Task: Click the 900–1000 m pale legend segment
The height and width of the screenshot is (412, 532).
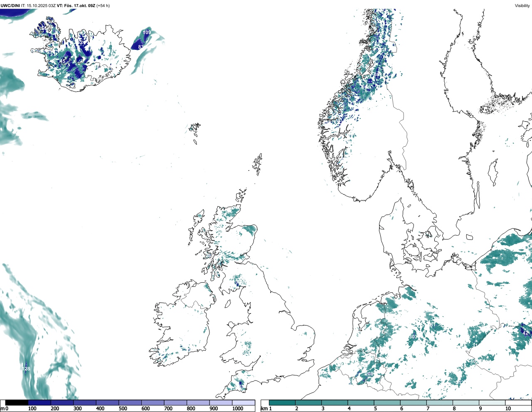Action: (221, 402)
